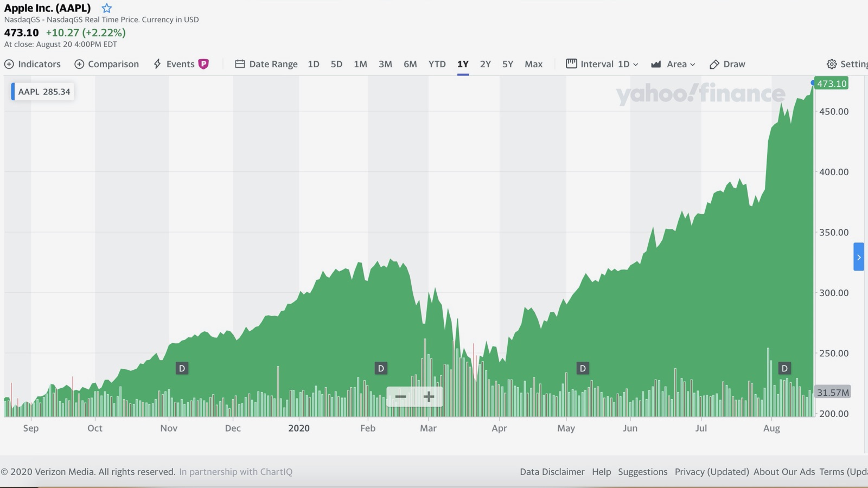
Task: Click the Suggestions footer link
Action: (642, 472)
